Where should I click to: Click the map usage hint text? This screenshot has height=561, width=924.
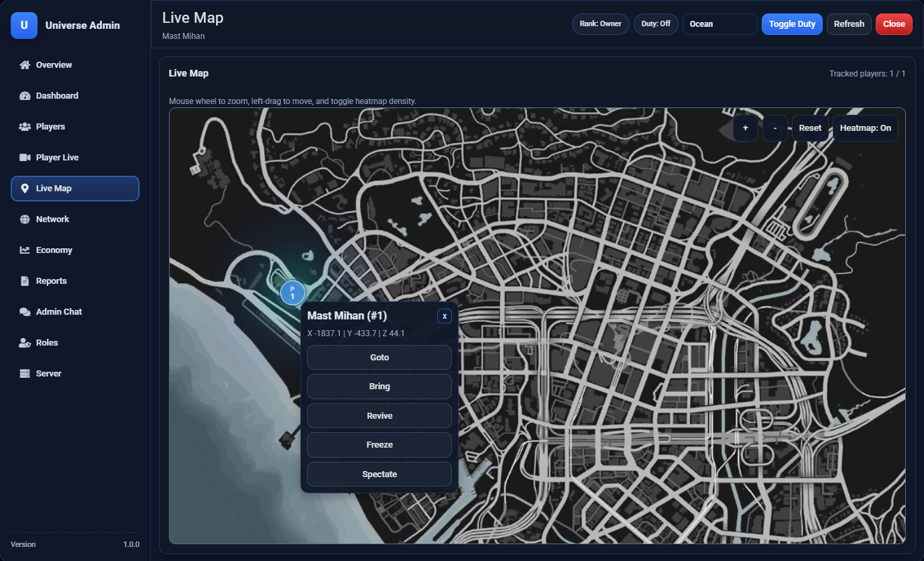[292, 101]
